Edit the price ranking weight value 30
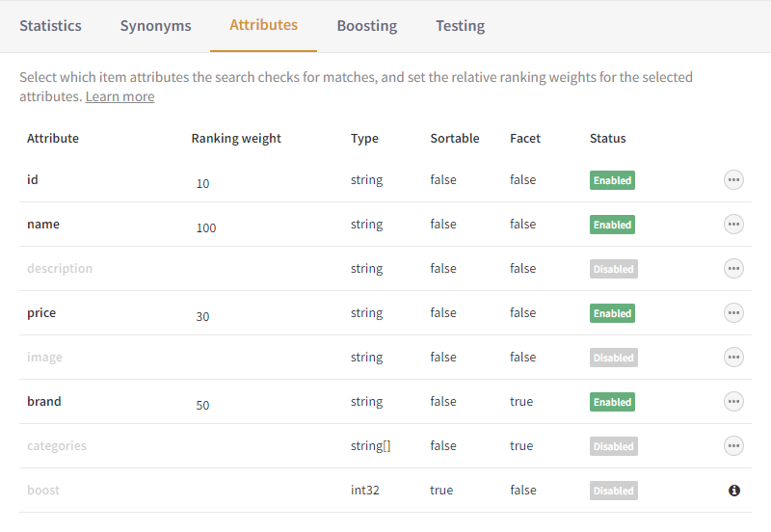Image resolution: width=771 pixels, height=532 pixels. (x=202, y=317)
